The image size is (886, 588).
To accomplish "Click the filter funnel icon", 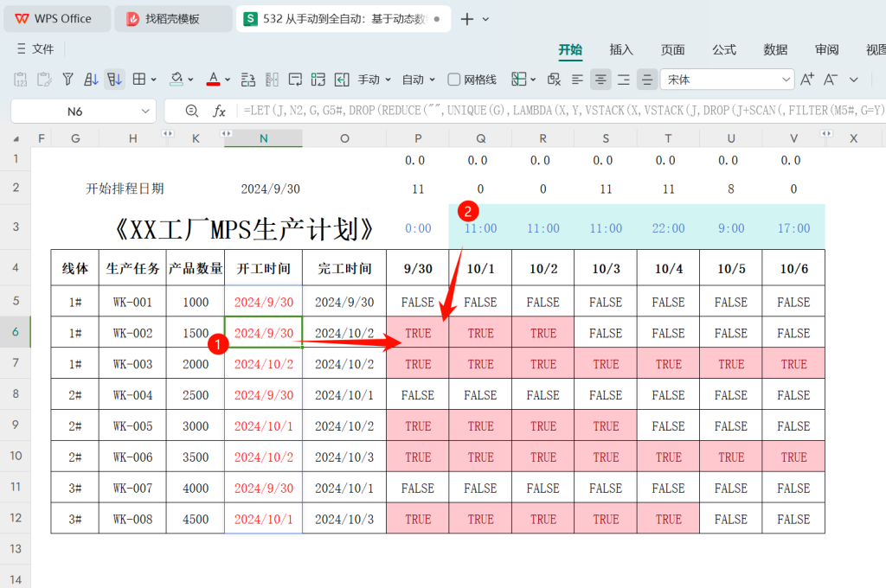I will (67, 80).
